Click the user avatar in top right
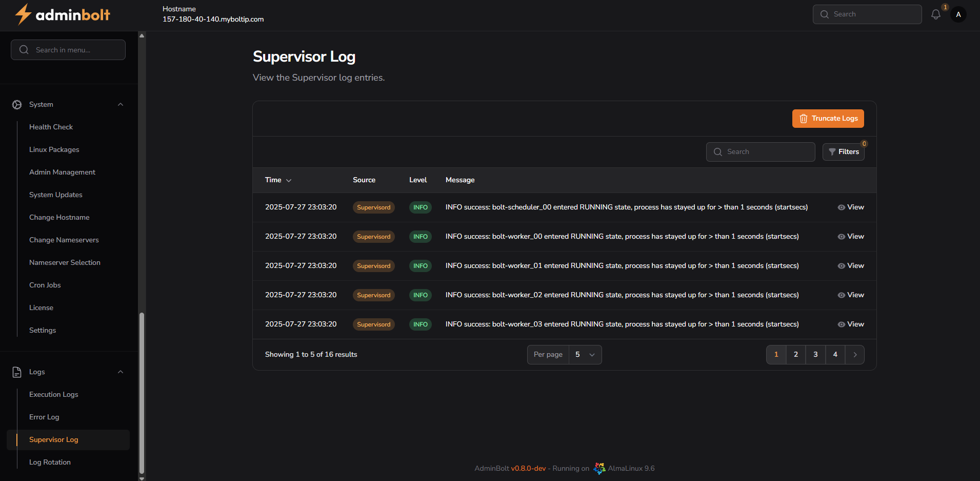This screenshot has height=481, width=980. (958, 14)
